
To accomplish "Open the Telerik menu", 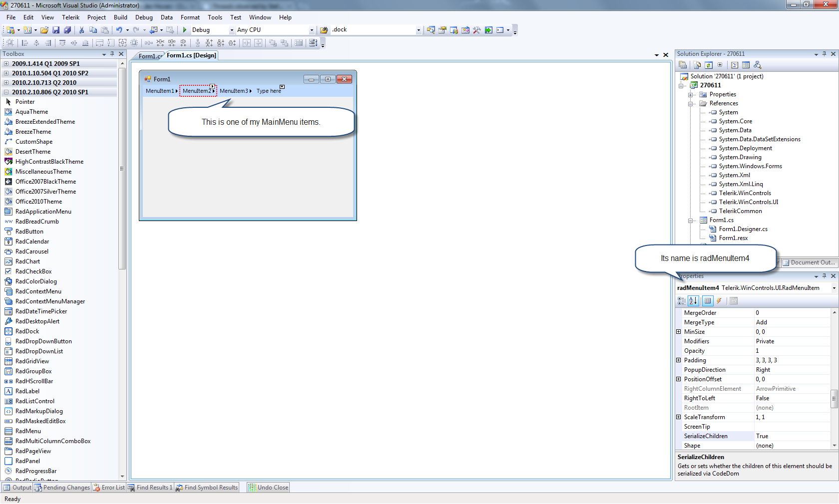I will pos(71,17).
